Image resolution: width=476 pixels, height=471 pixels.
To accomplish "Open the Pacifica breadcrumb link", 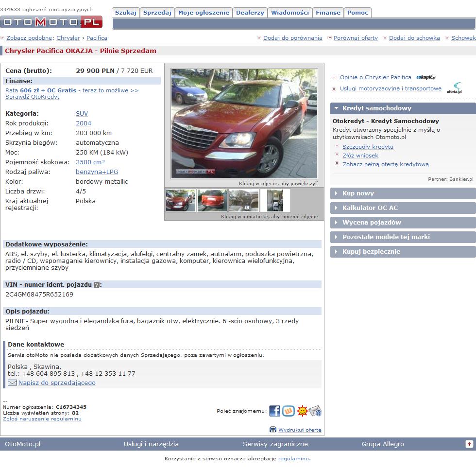I will coord(97,38).
